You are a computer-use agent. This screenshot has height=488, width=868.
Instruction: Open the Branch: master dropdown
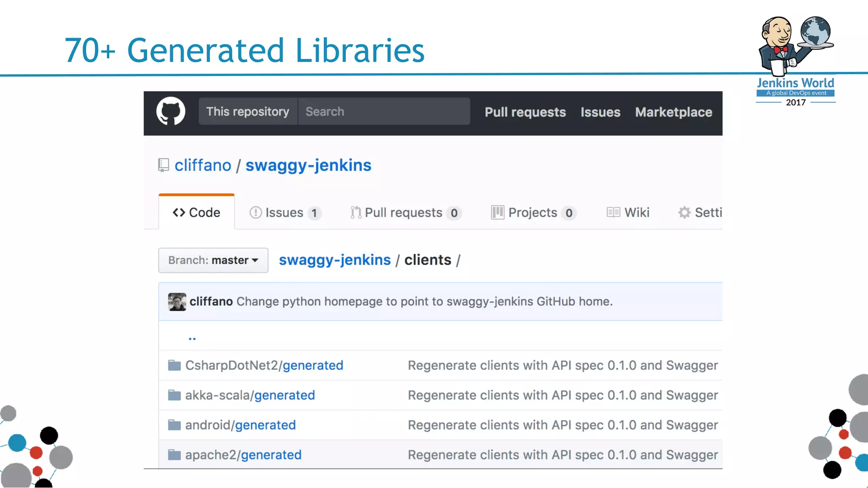[213, 260]
